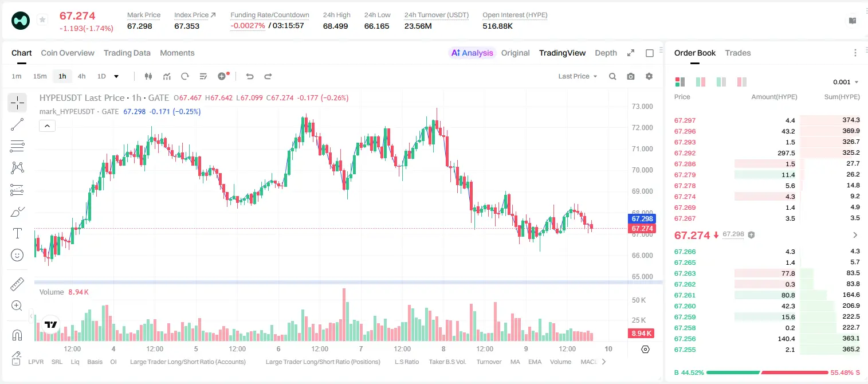
Task: Favorite HYPEUSDT with the star icon
Action: click(42, 20)
